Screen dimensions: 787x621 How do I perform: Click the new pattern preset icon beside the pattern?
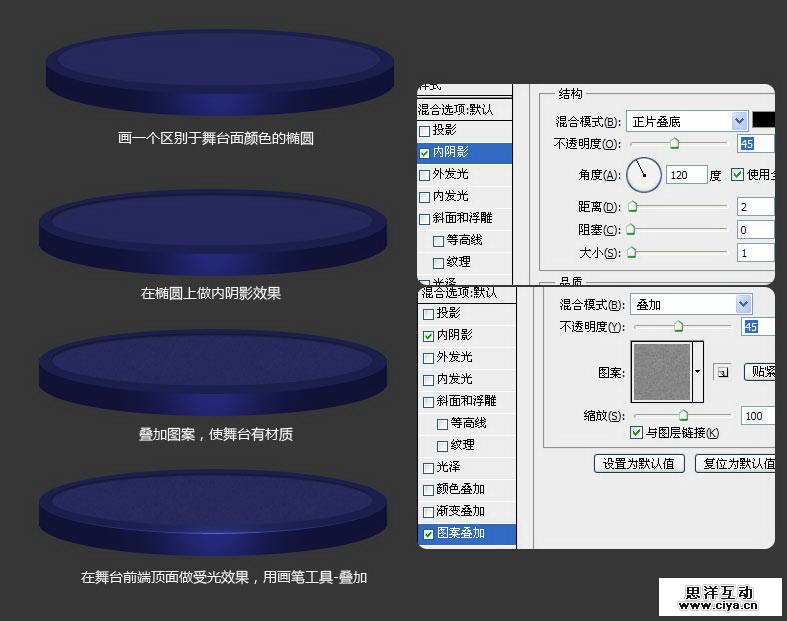(722, 372)
